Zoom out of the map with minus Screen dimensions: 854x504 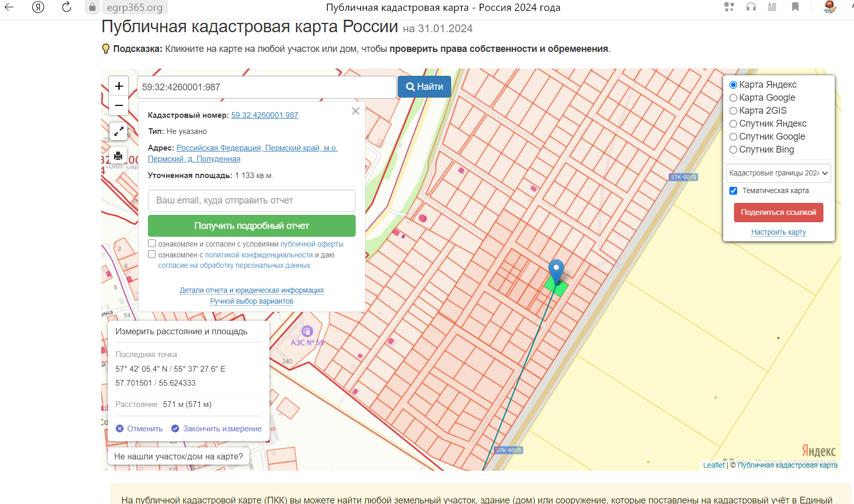click(119, 105)
